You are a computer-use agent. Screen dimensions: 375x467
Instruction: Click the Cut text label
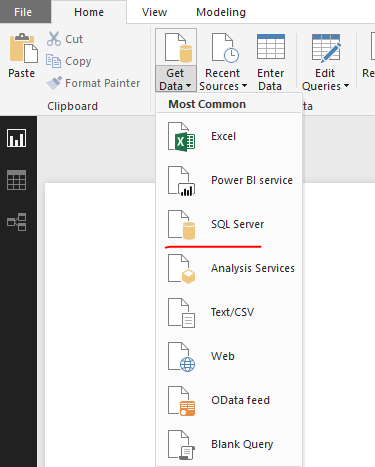pyautogui.click(x=74, y=39)
